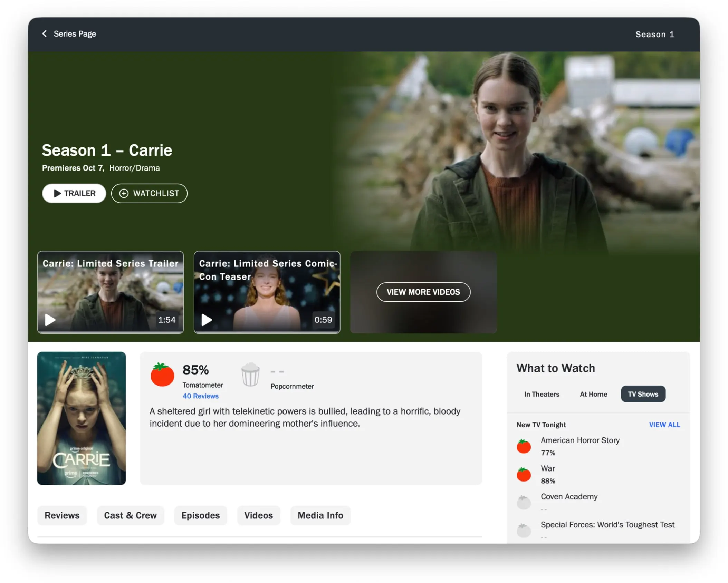The height and width of the screenshot is (583, 728).
Task: Select the TV Shows tab
Action: click(x=643, y=394)
